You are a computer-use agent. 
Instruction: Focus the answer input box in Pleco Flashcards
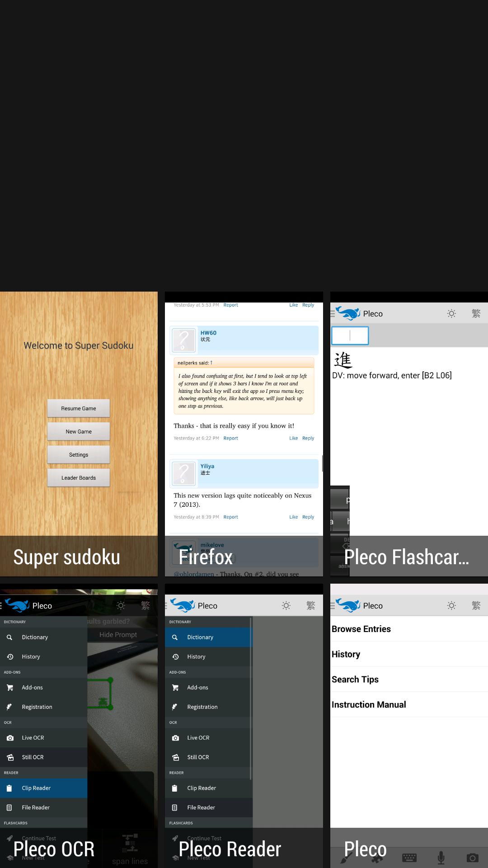point(350,335)
